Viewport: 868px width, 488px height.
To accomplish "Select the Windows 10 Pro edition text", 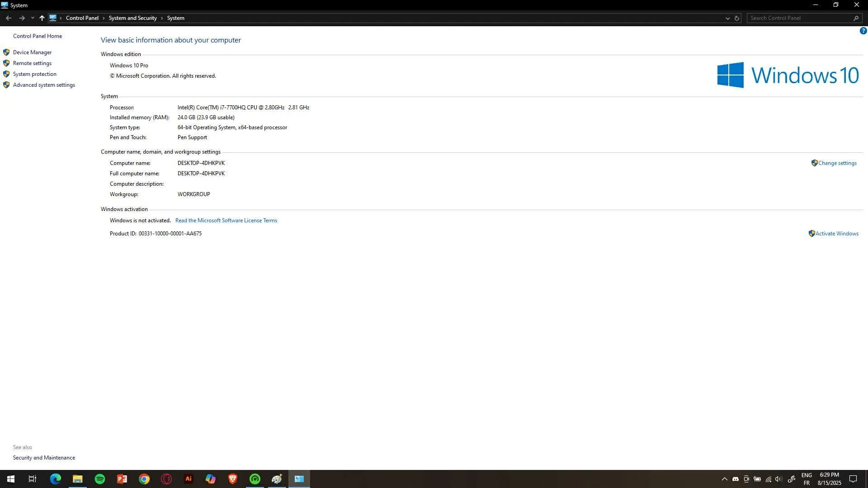I will coord(129,66).
